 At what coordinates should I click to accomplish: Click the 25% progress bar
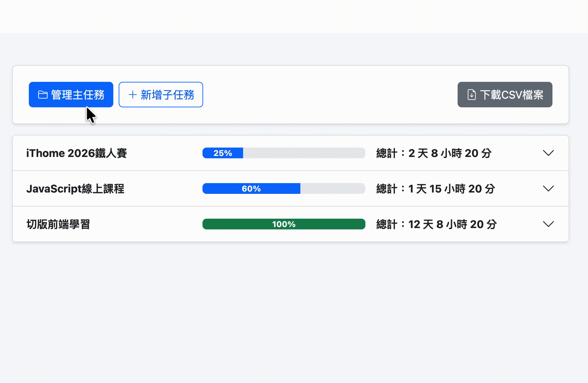coord(284,153)
